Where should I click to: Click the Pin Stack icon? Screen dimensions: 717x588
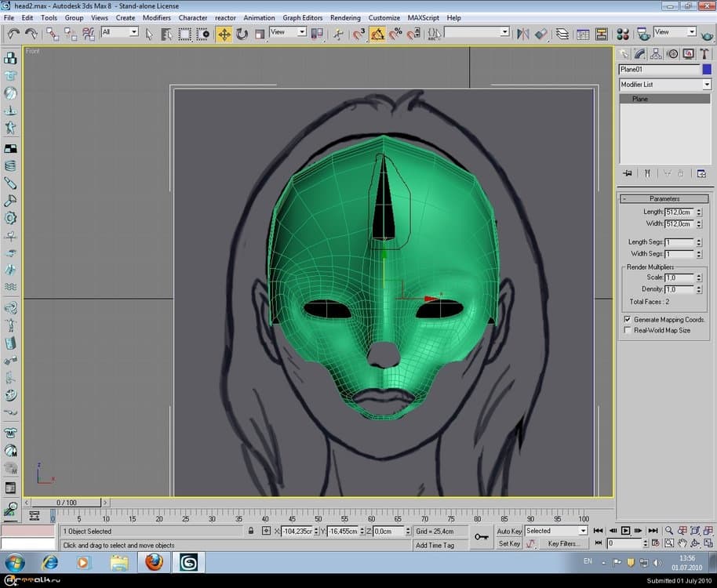(628, 173)
